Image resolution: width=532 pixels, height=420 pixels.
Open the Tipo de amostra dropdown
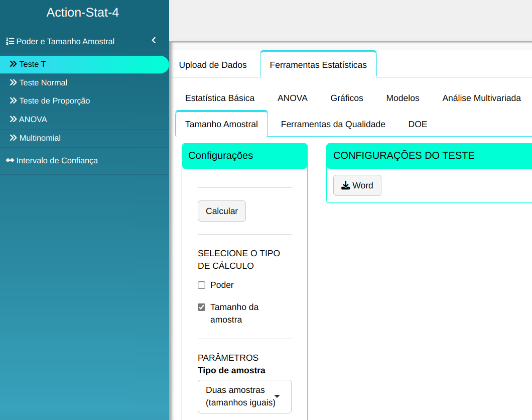[244, 396]
